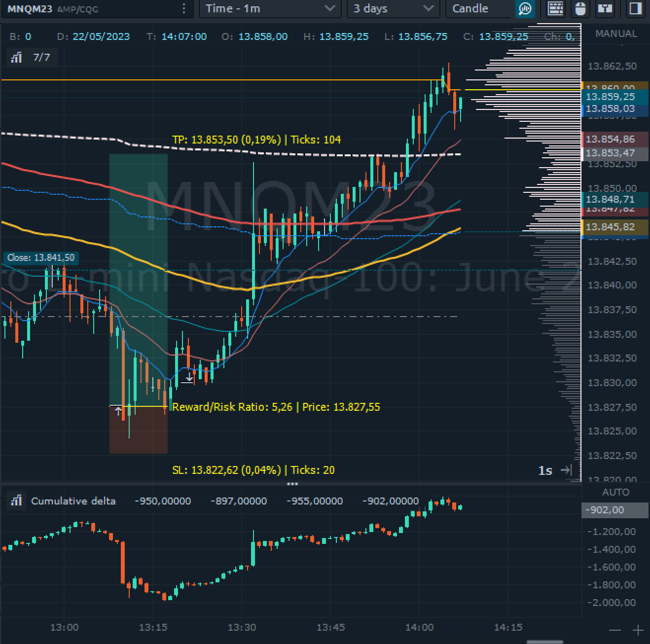650x644 pixels.
Task: Open the chart trading panel icon
Action: [605, 8]
